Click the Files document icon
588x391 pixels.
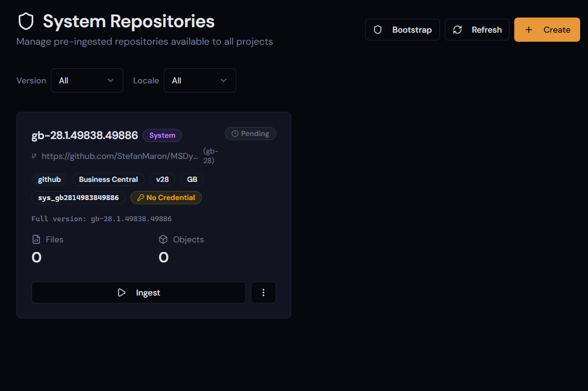[36, 239]
